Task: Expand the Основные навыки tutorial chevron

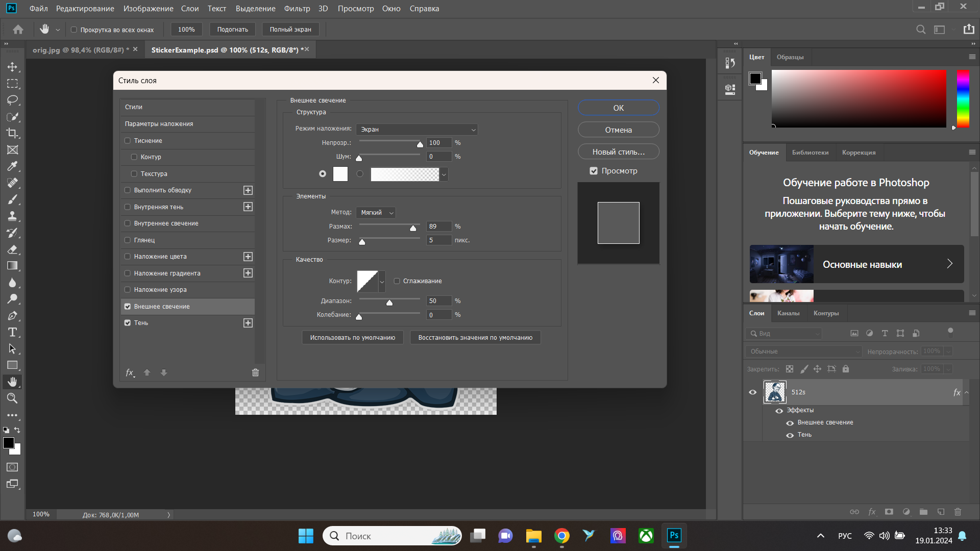Action: point(949,264)
